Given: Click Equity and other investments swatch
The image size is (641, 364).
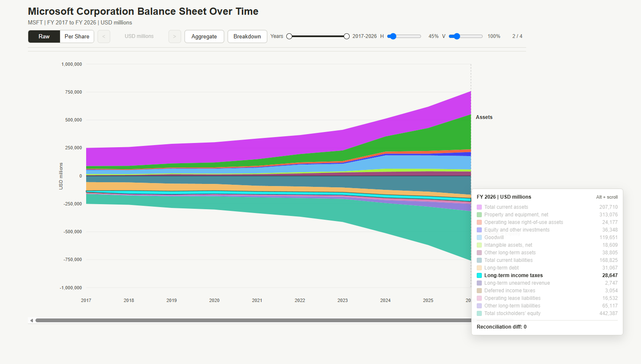Looking at the screenshot, I should [x=479, y=230].
